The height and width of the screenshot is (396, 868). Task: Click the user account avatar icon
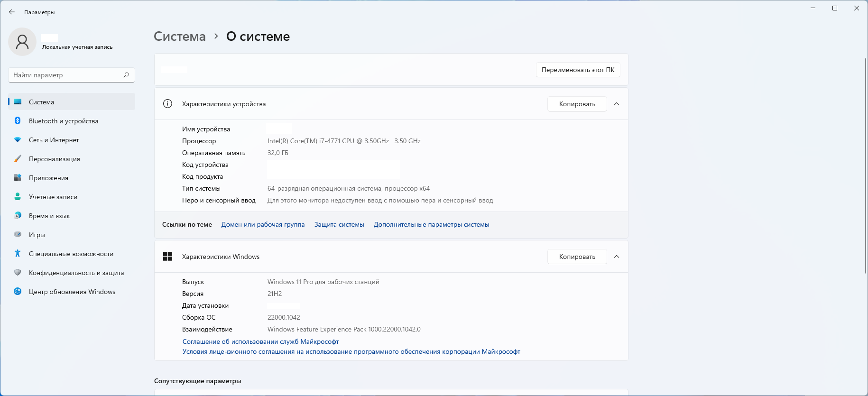pos(22,42)
